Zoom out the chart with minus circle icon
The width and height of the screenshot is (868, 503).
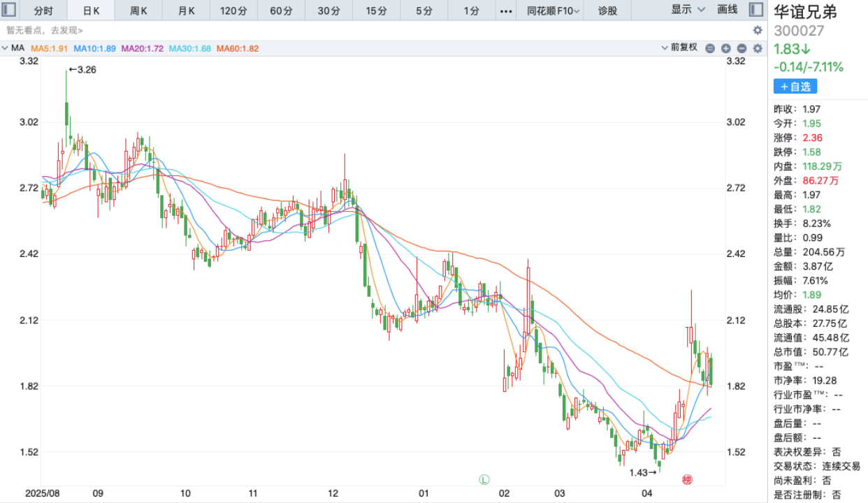(x=740, y=48)
